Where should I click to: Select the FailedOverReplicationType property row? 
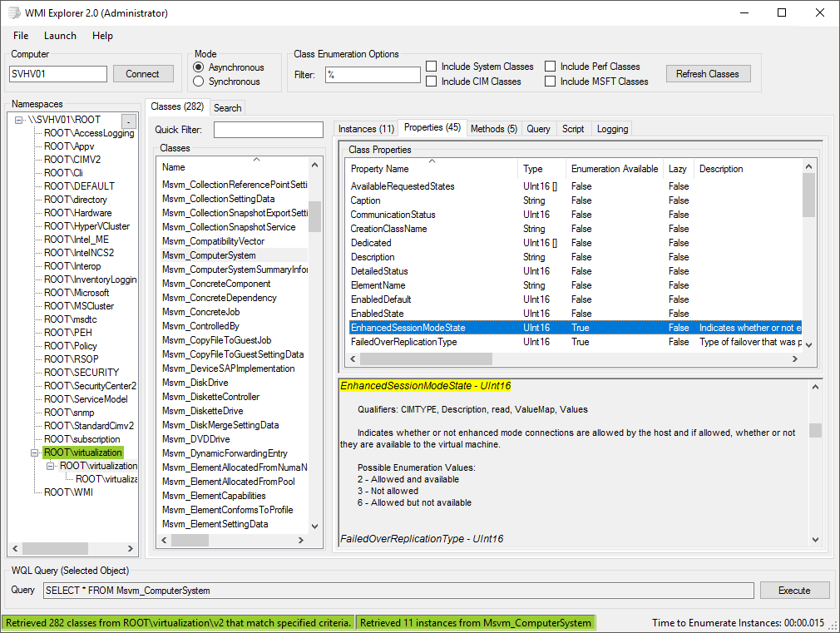576,342
